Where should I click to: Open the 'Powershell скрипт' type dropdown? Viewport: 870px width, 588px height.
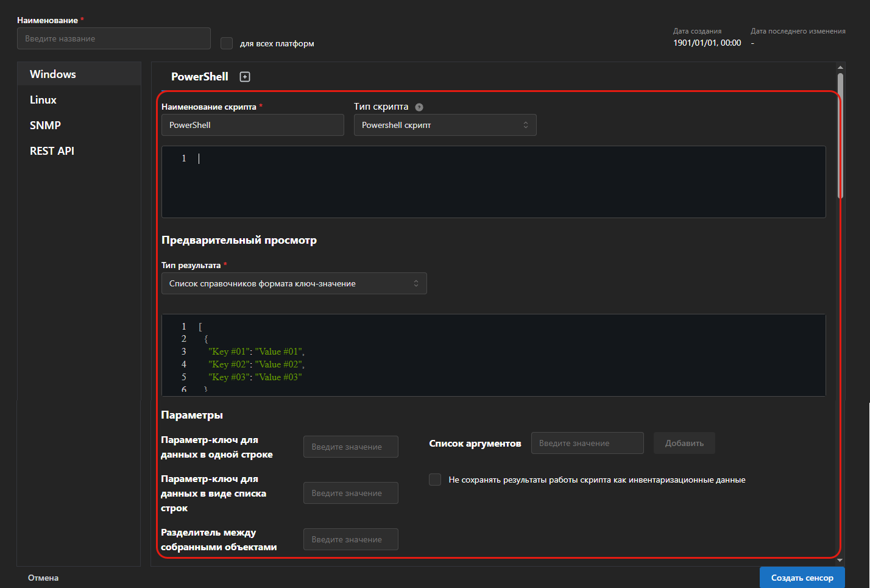click(445, 125)
